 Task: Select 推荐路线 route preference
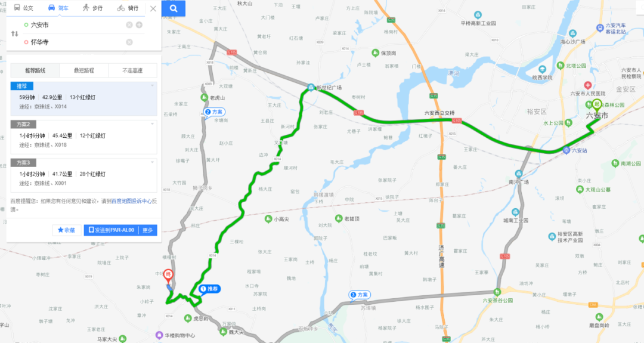[x=35, y=70]
